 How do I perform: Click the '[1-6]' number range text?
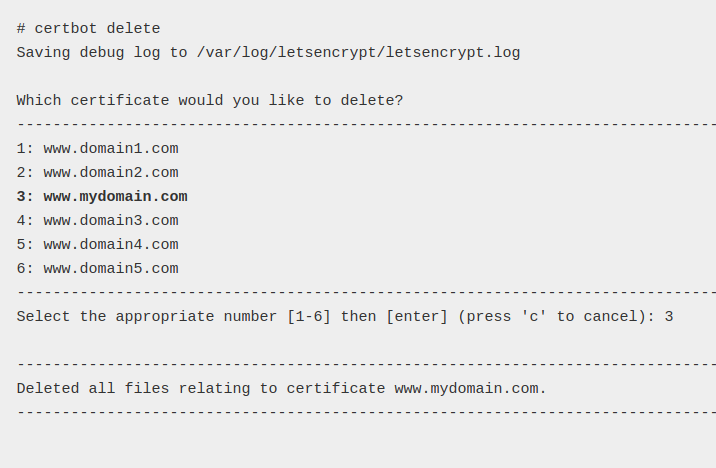click(309, 316)
